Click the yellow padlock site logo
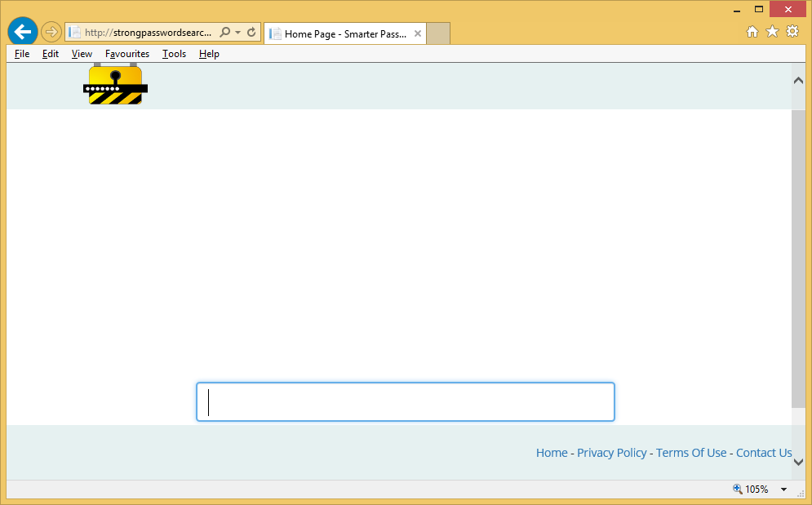 pos(116,85)
